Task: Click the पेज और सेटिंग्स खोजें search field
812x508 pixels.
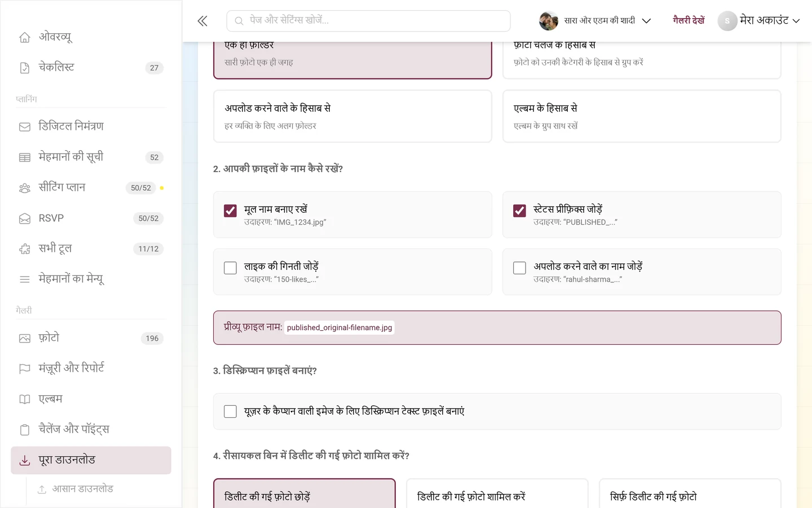Action: tap(369, 21)
